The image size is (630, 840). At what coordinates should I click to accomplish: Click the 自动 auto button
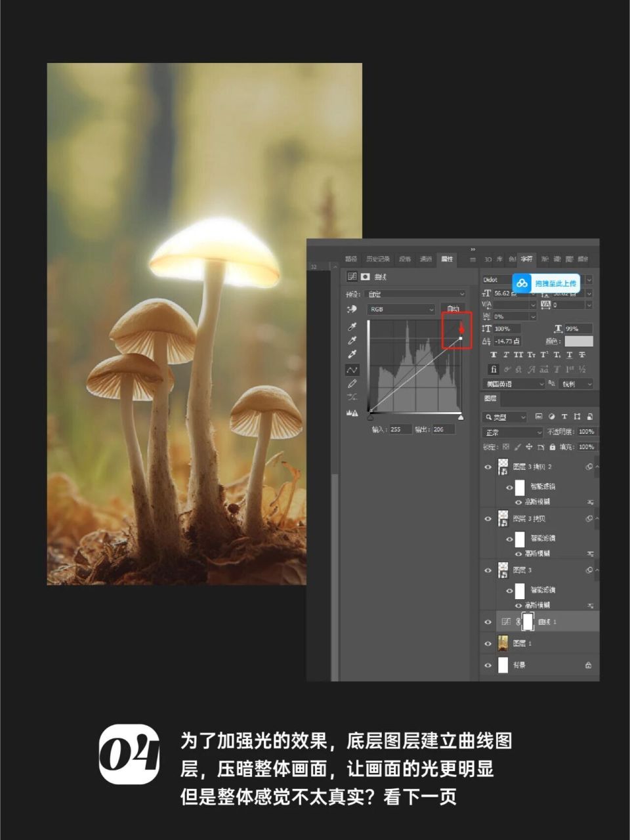tap(453, 309)
